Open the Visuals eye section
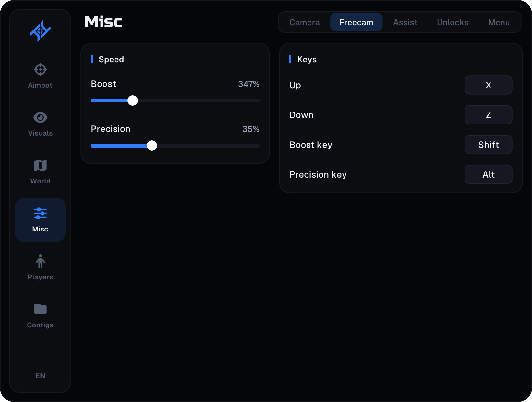532x402 pixels. point(40,124)
